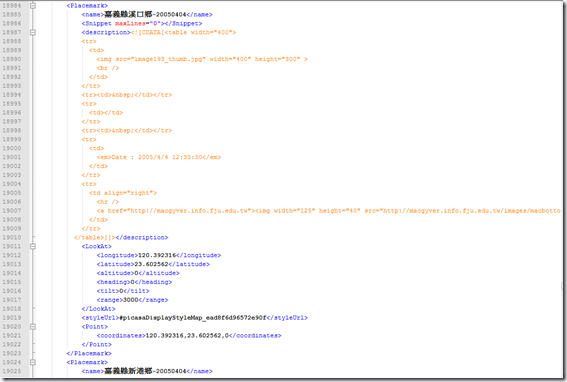Click the closing '</Placemark>' tag on line 19023
567x382 pixels.
tap(89, 353)
